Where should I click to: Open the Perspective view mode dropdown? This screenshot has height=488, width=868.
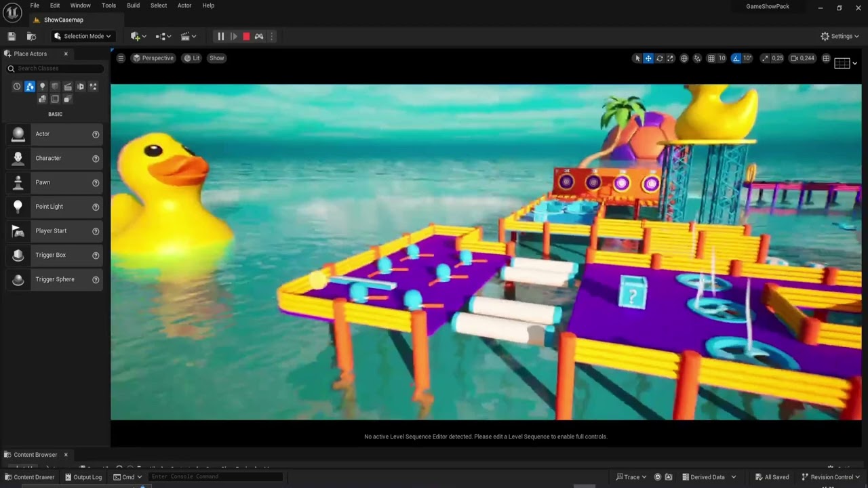(153, 58)
